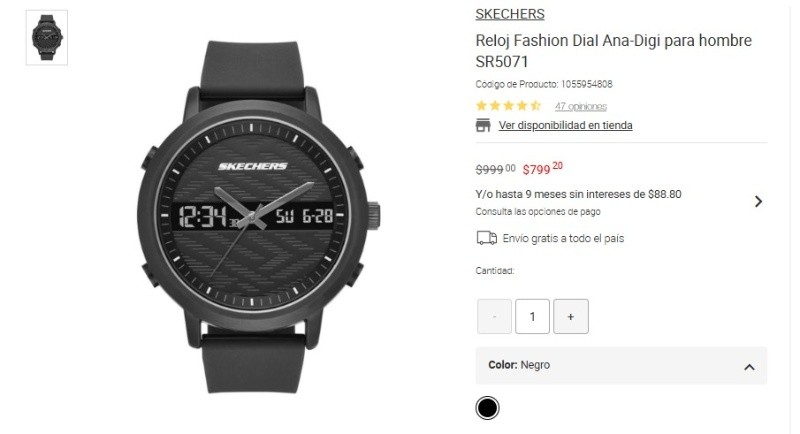Click the store availability shop icon
The width and height of the screenshot is (800, 434).
(483, 125)
